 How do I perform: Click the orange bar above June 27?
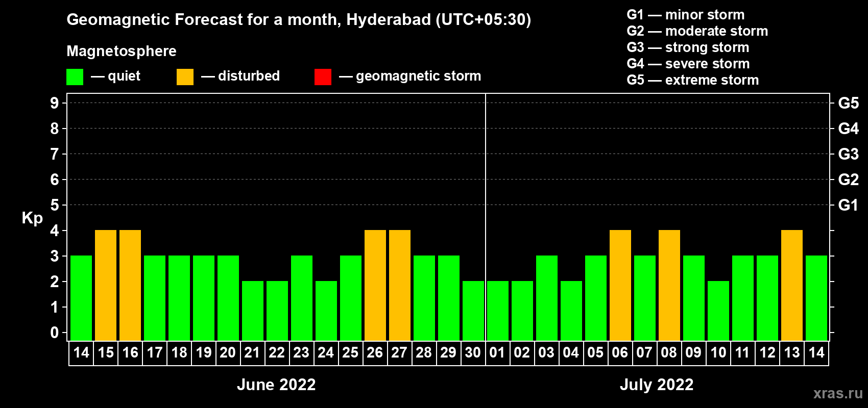click(400, 285)
